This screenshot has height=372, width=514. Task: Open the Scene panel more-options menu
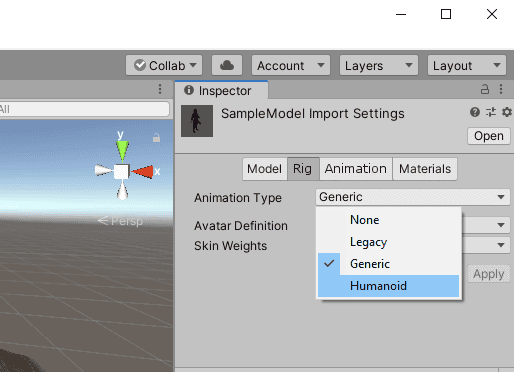click(x=160, y=89)
